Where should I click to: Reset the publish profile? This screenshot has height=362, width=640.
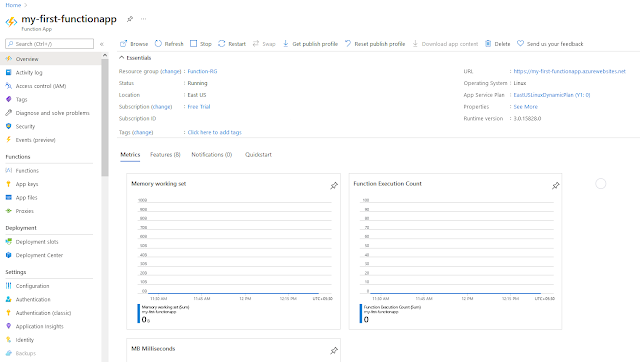pyautogui.click(x=375, y=44)
